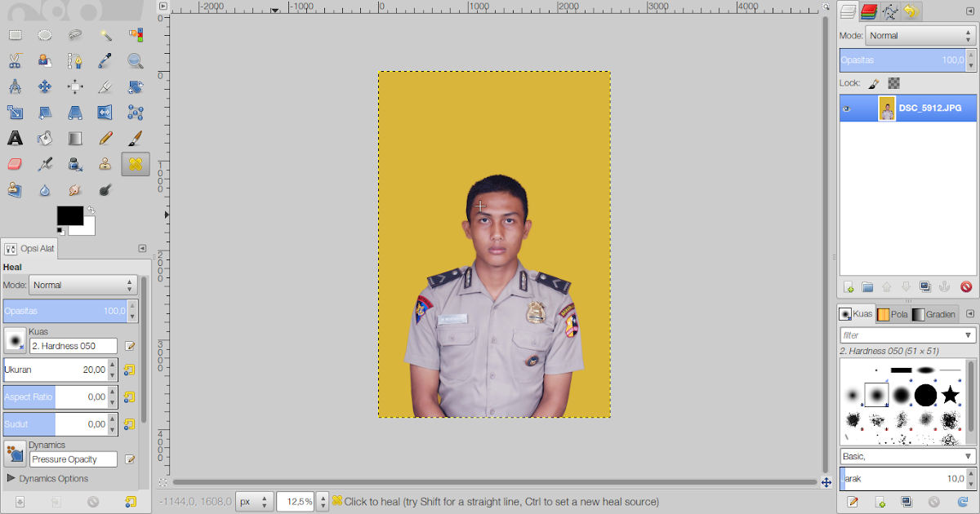Select the Color Picker eyedropper tool
Screen dimensions: 980x514
(x=105, y=60)
